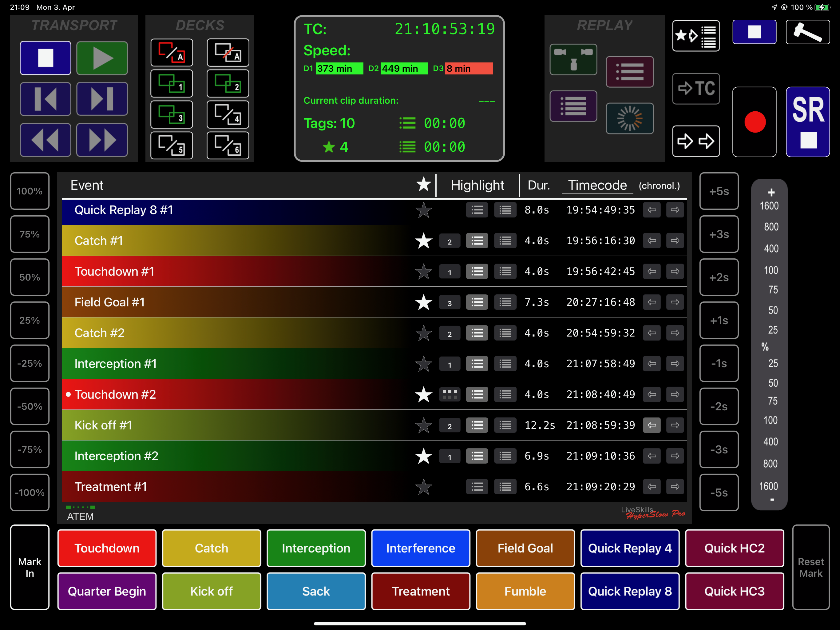Tap the shift-right arrow on Catch #1

[x=675, y=241]
